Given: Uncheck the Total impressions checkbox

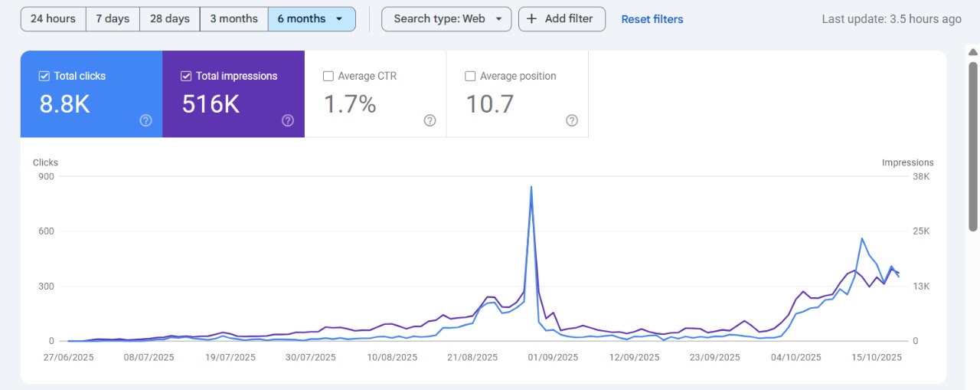Looking at the screenshot, I should (x=186, y=77).
